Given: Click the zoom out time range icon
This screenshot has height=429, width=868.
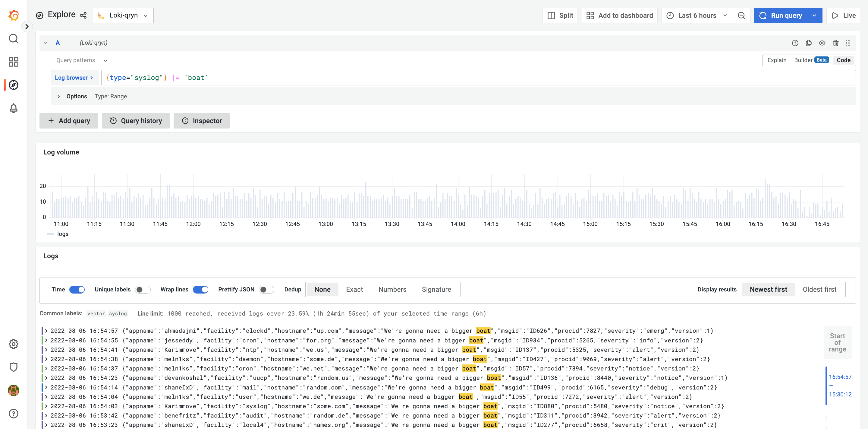Looking at the screenshot, I should click(x=741, y=15).
